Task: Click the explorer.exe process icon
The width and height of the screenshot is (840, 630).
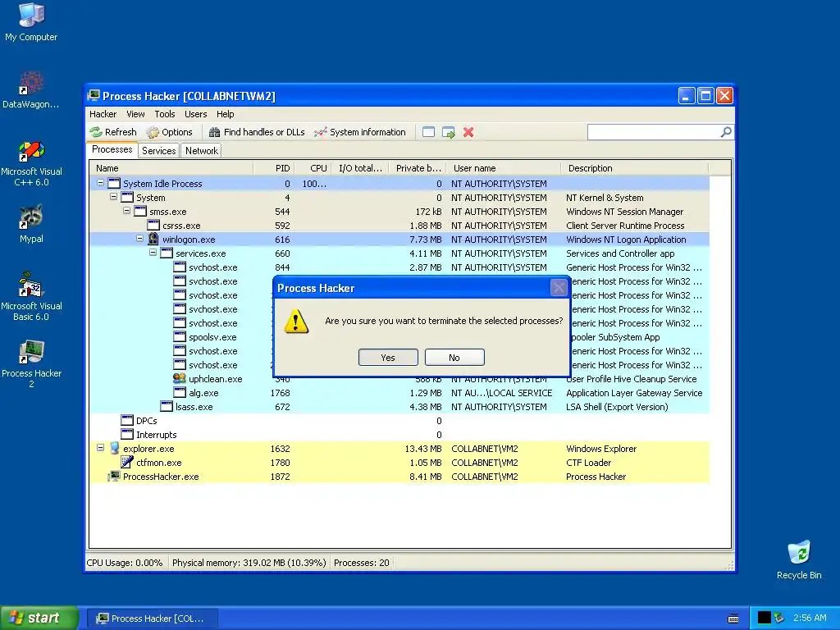Action: coord(114,448)
